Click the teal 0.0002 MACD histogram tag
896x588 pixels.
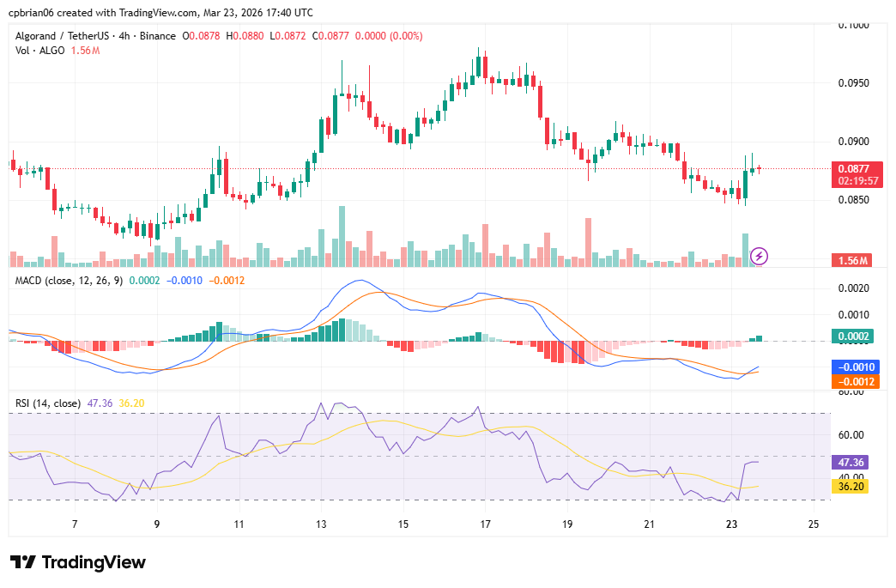[x=852, y=334]
